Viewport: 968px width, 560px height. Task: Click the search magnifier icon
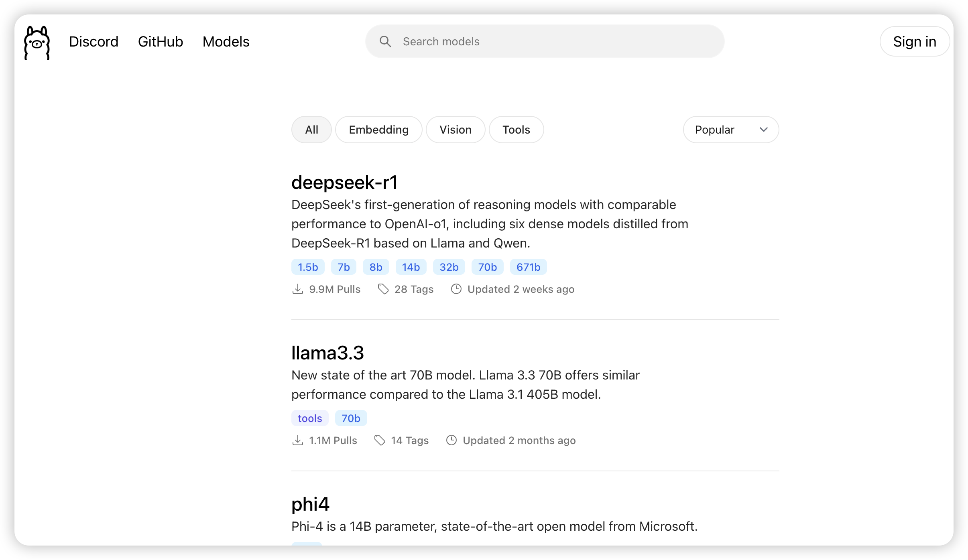[385, 41]
